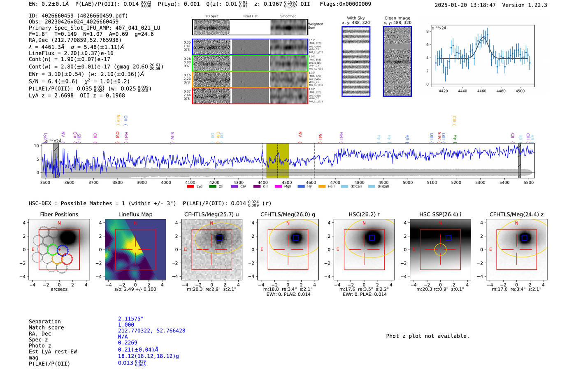
Task: Click the (H)Call legend swatch
Action: [372, 186]
